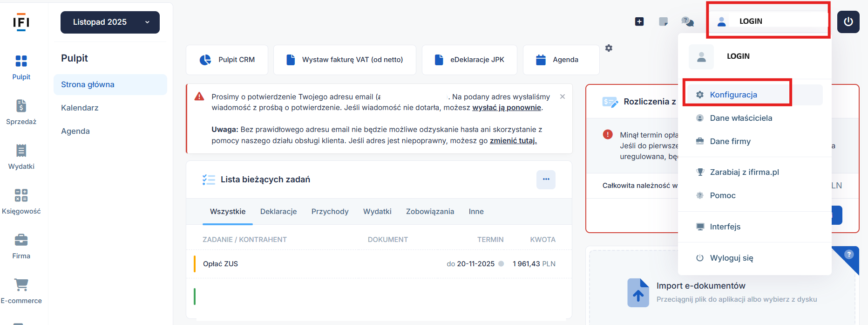Click the plus add-new icon in top bar
This screenshot has width=868, height=325.
639,21
